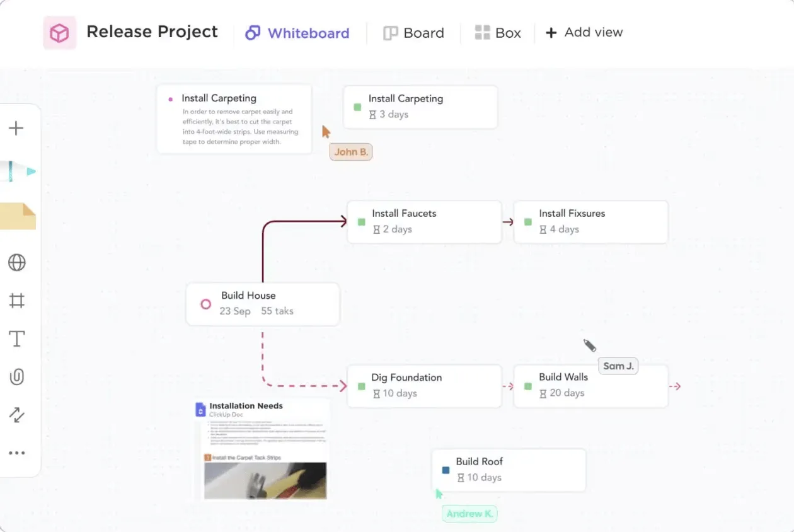Screen dimensions: 794x532
Task: Click the green status square on Install Faucets
Action: pyautogui.click(x=362, y=222)
